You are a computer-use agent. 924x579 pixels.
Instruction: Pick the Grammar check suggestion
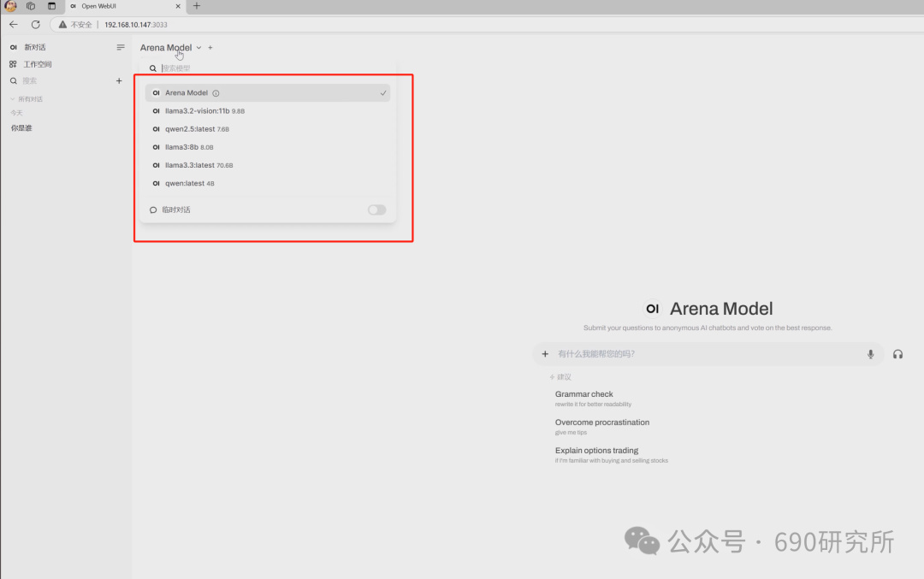(x=593, y=399)
